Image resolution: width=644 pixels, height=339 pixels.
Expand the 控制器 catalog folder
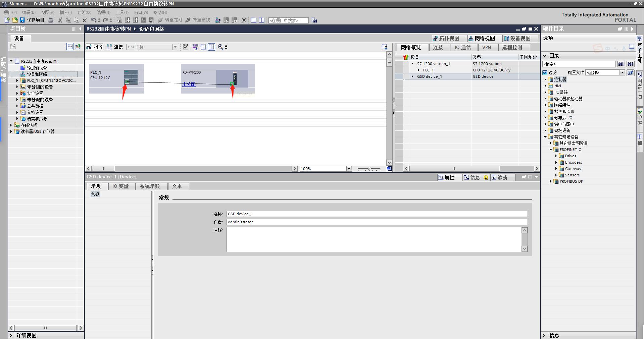pyautogui.click(x=545, y=80)
